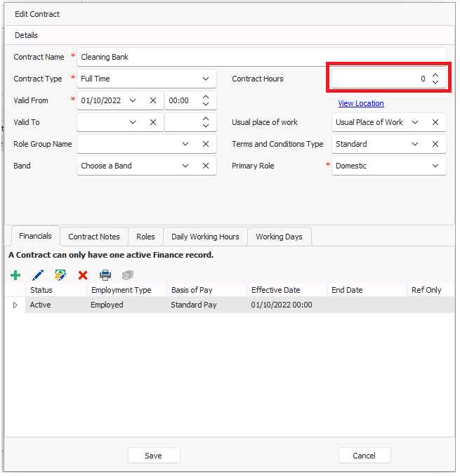Clear the Valid From date
This screenshot has height=476, width=460.
pos(153,100)
